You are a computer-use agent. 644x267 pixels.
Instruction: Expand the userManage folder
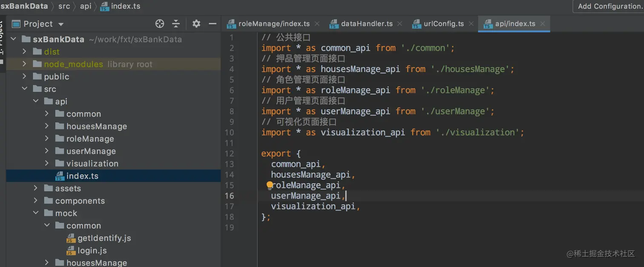coord(47,151)
